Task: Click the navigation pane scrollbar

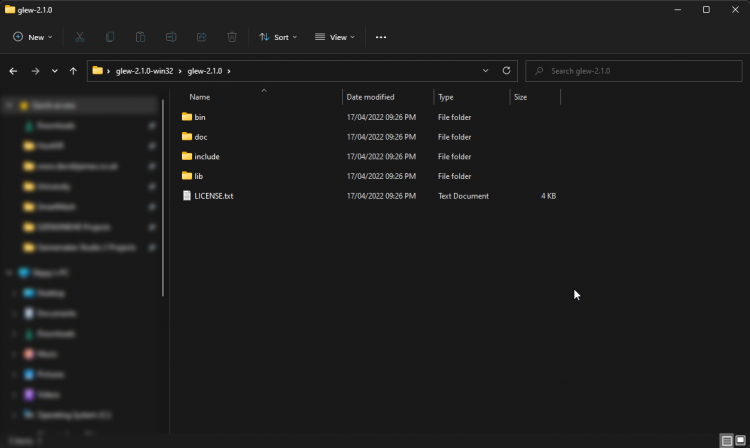Action: [163, 198]
